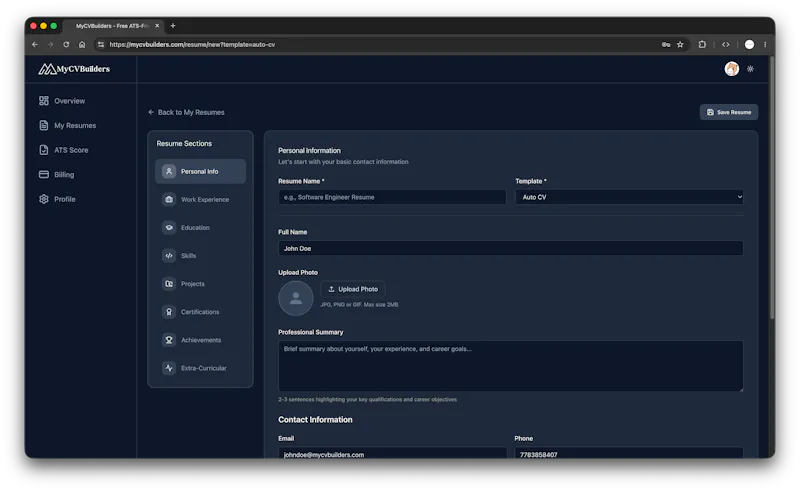This screenshot has height=491, width=800.
Task: Select Skills section
Action: (201, 256)
